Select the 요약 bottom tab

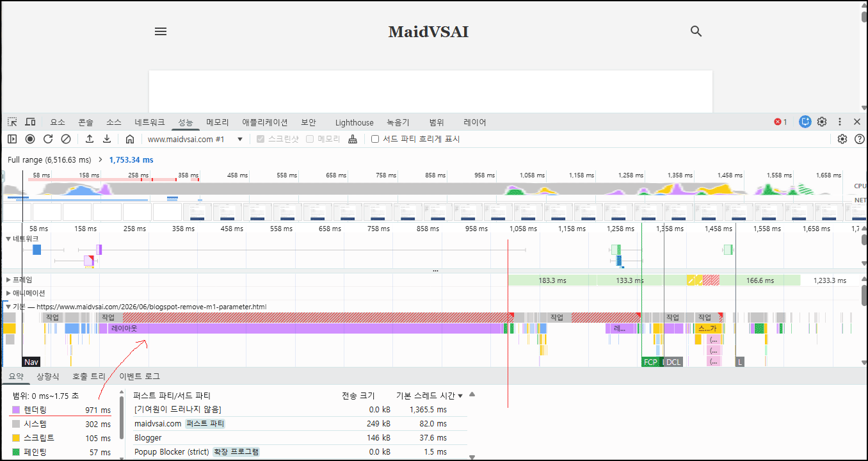point(16,376)
